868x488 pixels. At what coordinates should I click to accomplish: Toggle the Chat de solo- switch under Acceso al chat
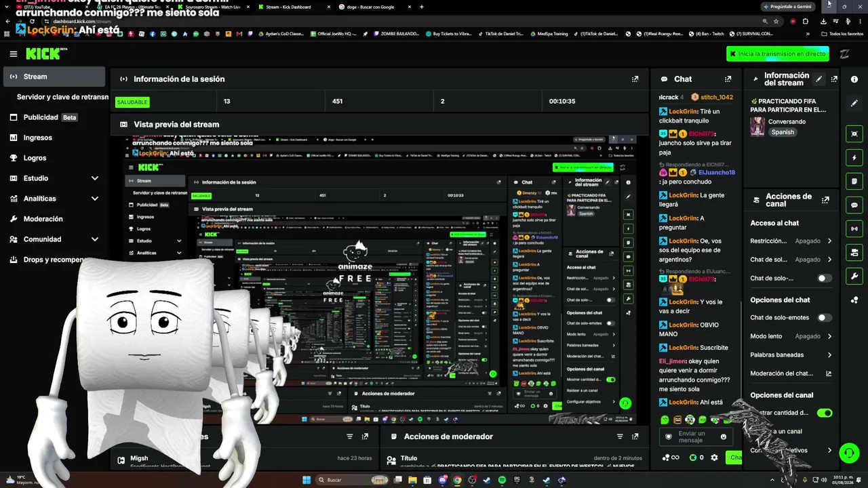[x=825, y=278]
